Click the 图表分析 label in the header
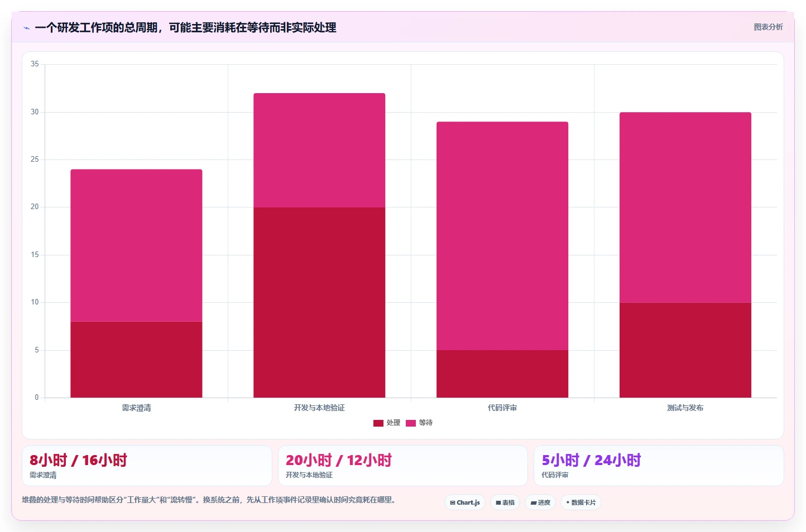 tap(768, 27)
